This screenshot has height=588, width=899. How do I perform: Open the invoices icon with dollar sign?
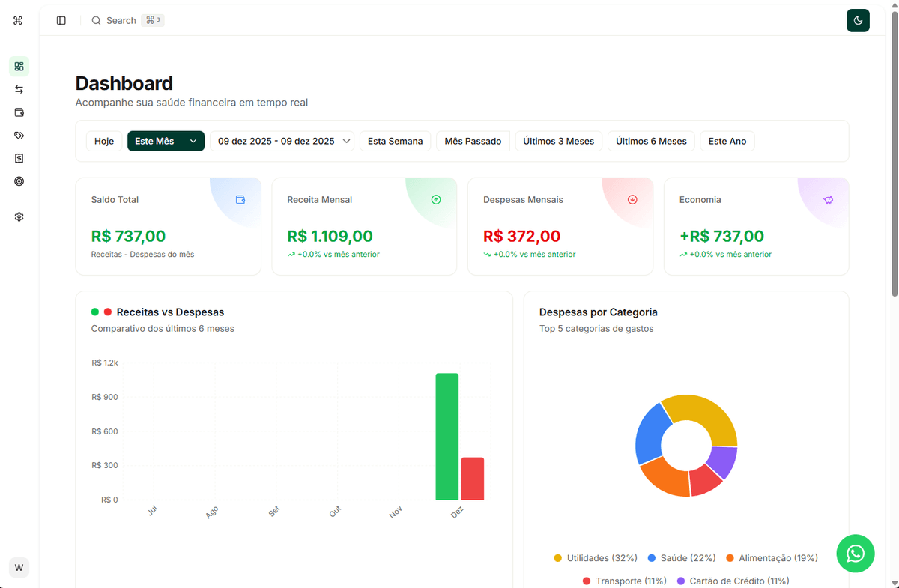point(19,158)
